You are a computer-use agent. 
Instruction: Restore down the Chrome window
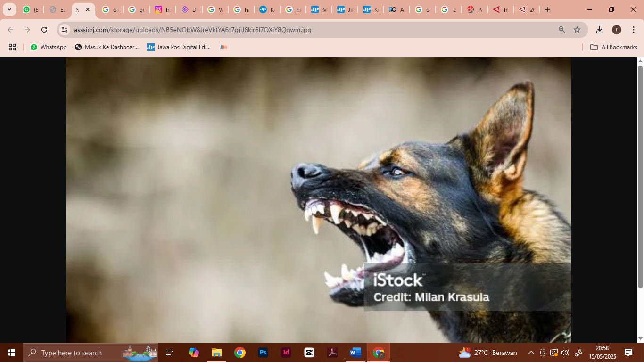611,9
